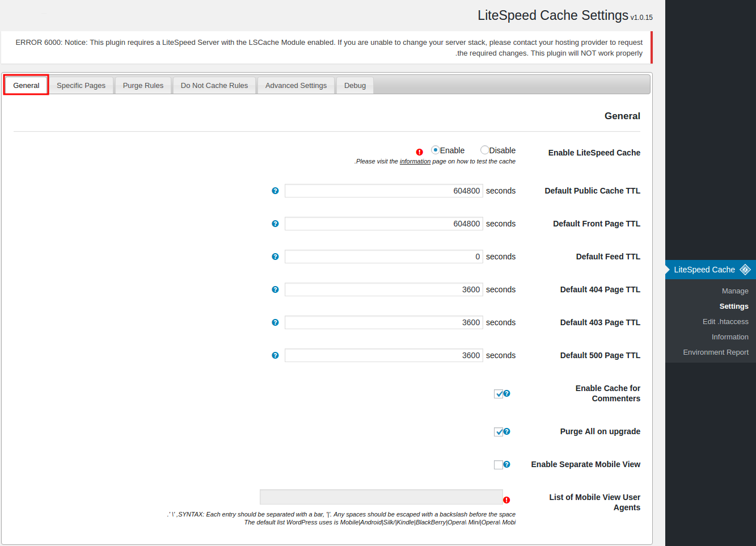Open Settings in the sidebar submenu
756x546 pixels.
tap(734, 306)
